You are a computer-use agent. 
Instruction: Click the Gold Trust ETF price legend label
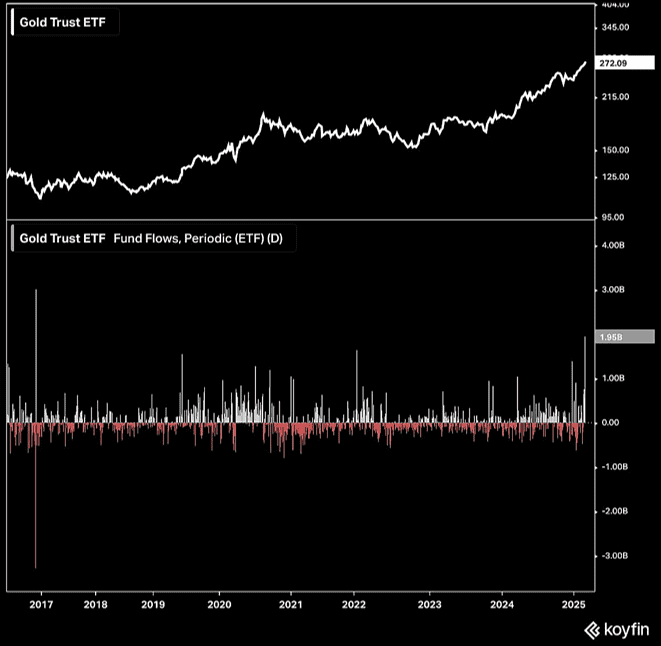(62, 22)
